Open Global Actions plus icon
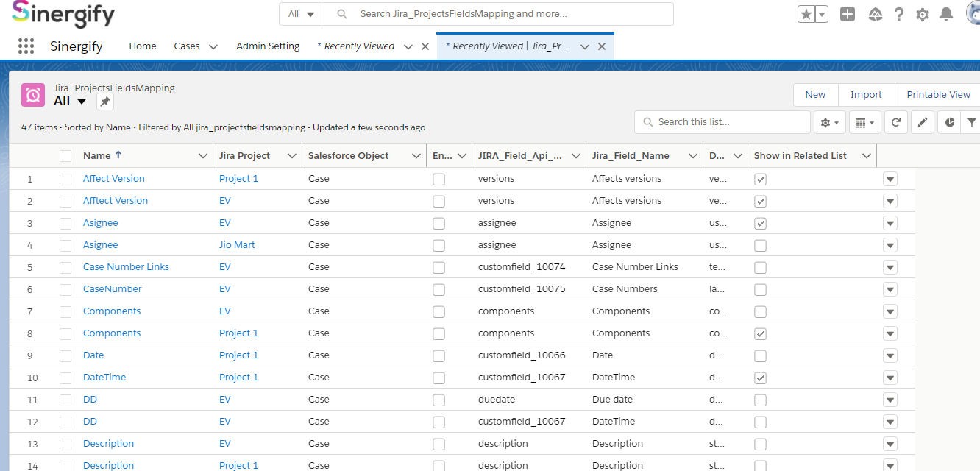The width and height of the screenshot is (980, 471). coord(848,14)
